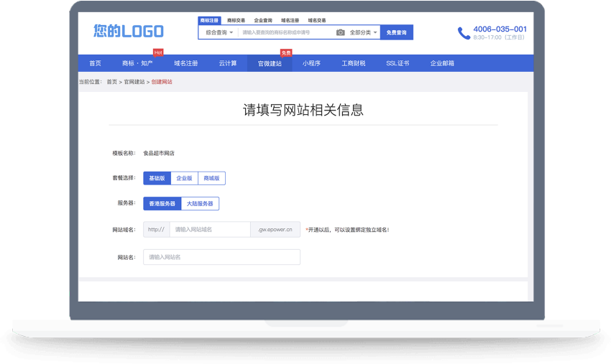Click the phone icon beside 4006-035-001
Image resolution: width=611 pixels, height=364 pixels.
pyautogui.click(x=464, y=33)
